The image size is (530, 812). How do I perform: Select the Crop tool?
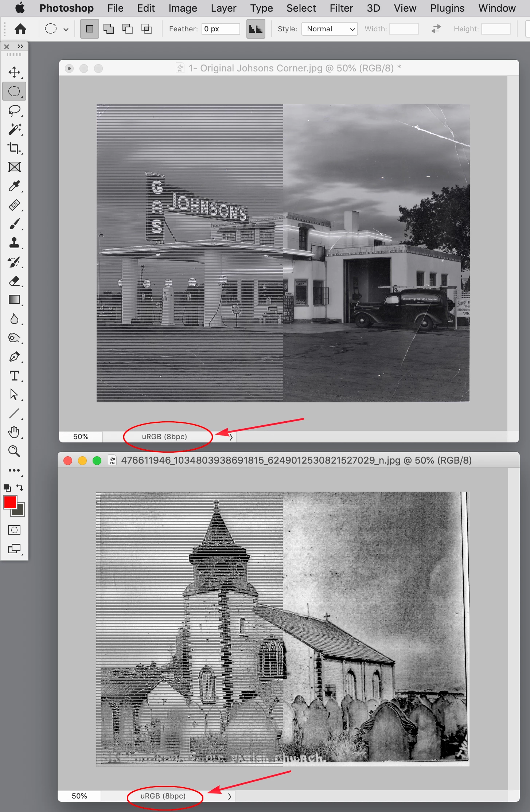14,148
